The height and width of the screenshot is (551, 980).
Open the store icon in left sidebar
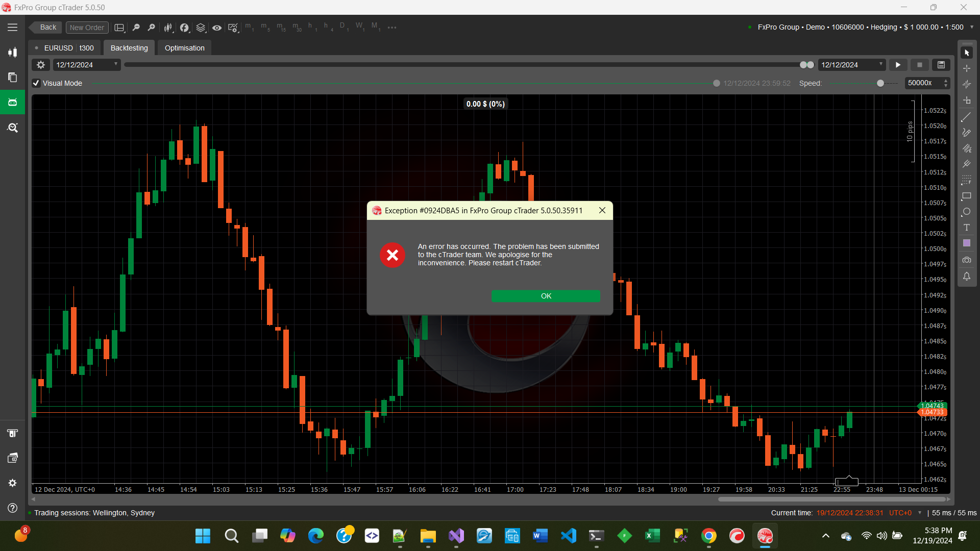click(13, 433)
